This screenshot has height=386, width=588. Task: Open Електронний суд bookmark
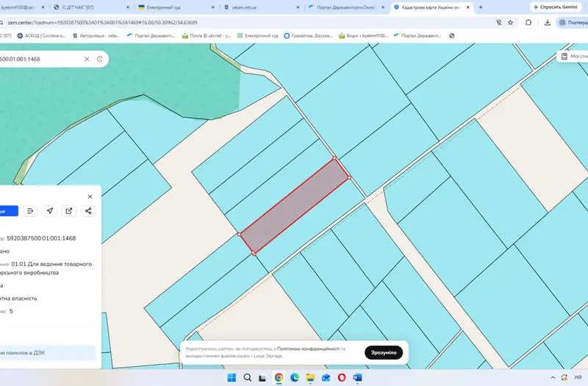click(x=258, y=35)
